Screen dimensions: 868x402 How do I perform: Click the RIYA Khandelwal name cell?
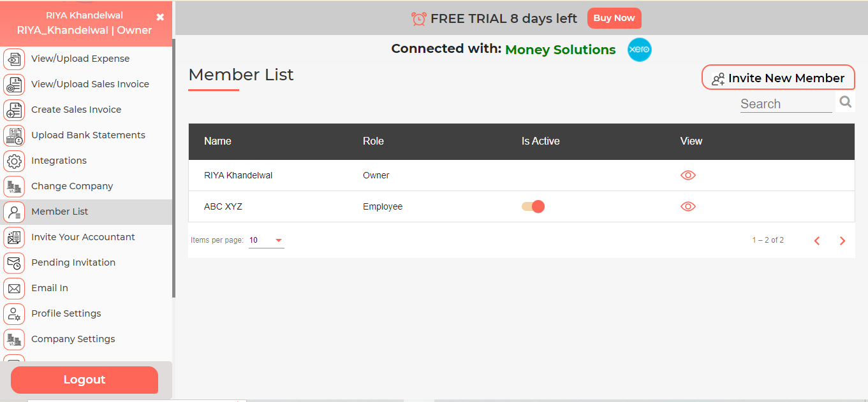[x=238, y=175]
